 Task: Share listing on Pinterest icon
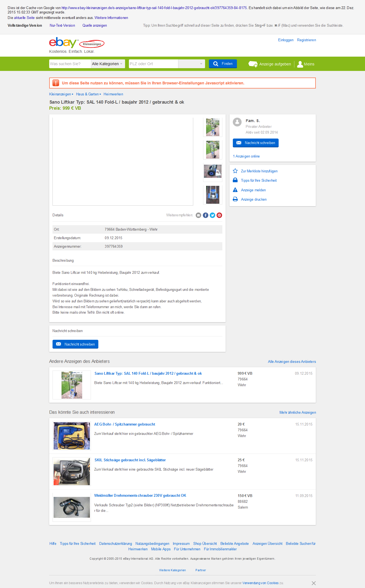pyautogui.click(x=219, y=215)
